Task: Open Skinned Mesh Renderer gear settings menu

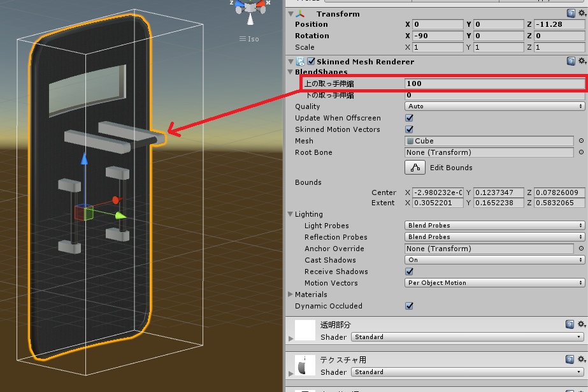Action: pyautogui.click(x=582, y=61)
